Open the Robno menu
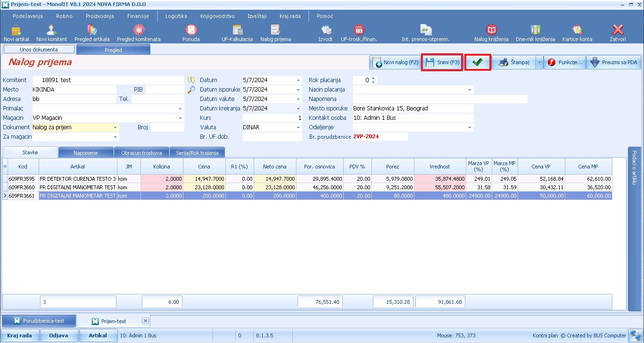The width and height of the screenshot is (644, 343). (64, 16)
